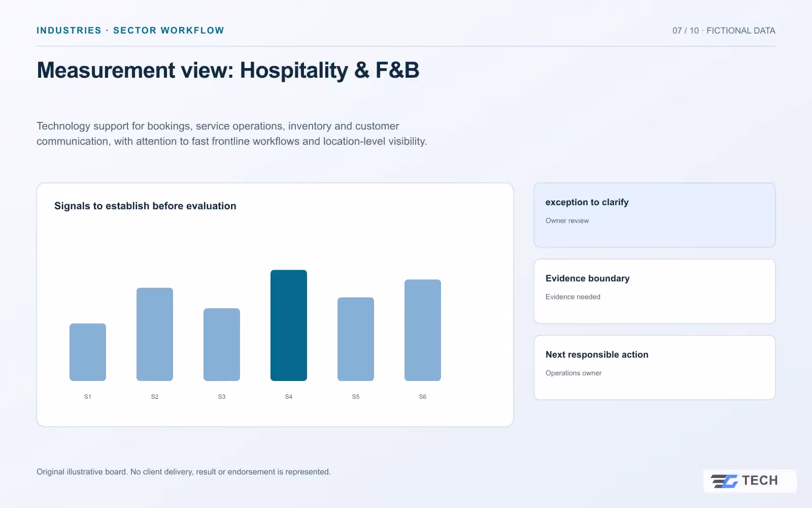Click 'Signals to establish before evaluation' heading
The height and width of the screenshot is (508, 812).
pos(145,206)
